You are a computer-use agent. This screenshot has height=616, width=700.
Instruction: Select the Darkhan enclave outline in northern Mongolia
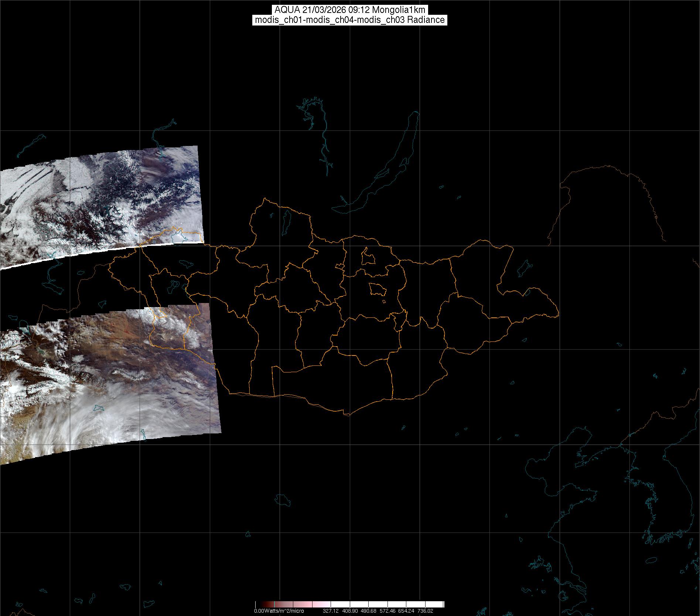368,256
